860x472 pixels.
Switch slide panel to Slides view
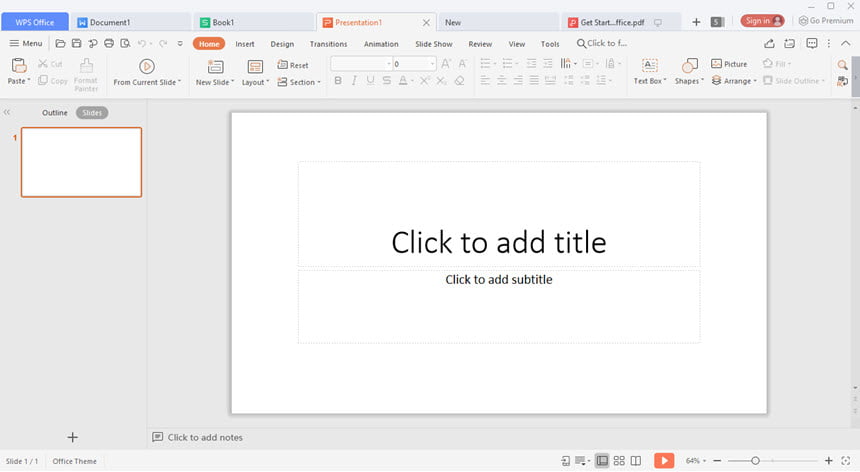point(92,112)
